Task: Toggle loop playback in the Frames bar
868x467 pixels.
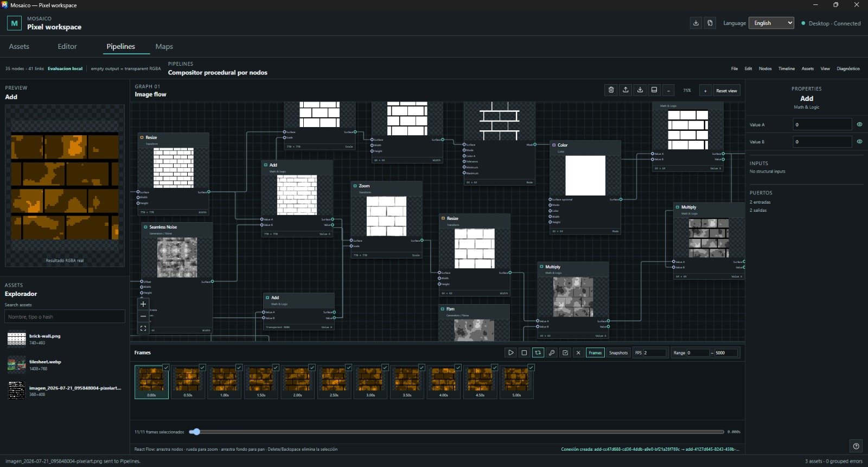Action: tap(538, 352)
